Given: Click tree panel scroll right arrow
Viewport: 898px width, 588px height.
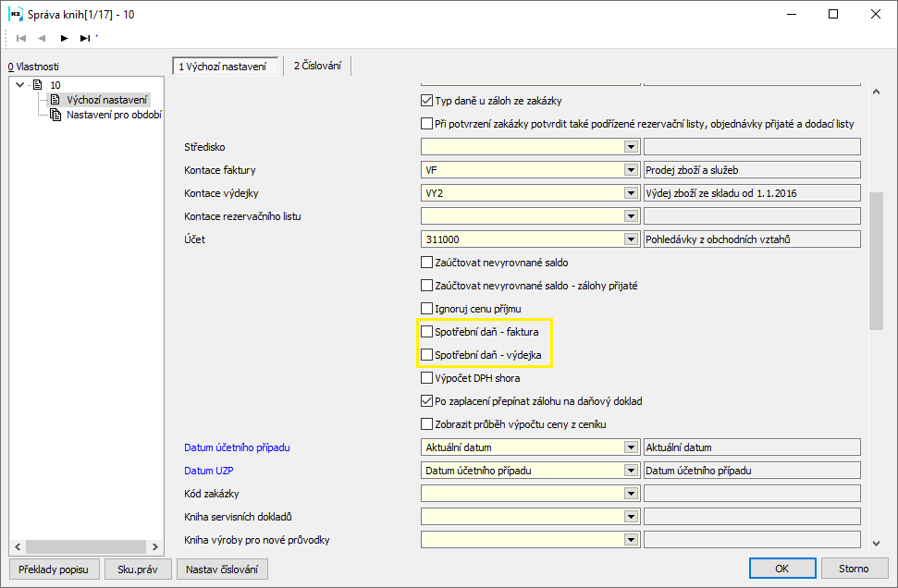Looking at the screenshot, I should 155,546.
